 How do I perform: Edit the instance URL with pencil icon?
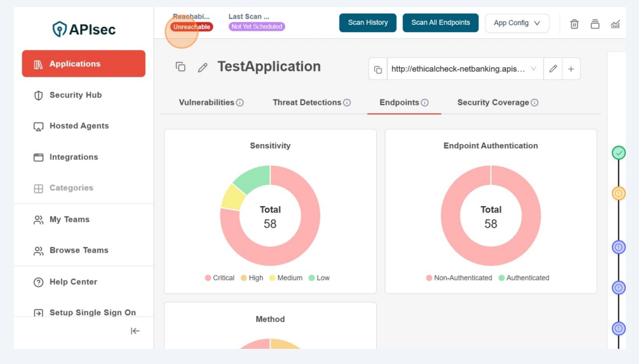[x=553, y=69]
